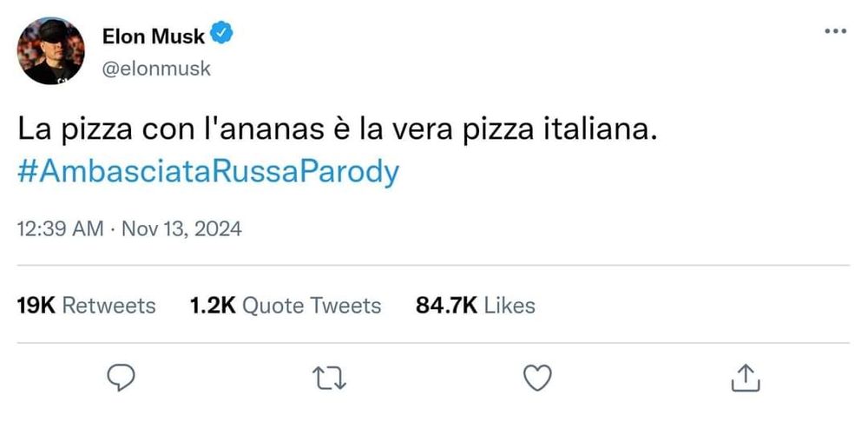Image resolution: width=868 pixels, height=429 pixels.
Task: Click the word "La" starting the tweet
Action: point(30,132)
